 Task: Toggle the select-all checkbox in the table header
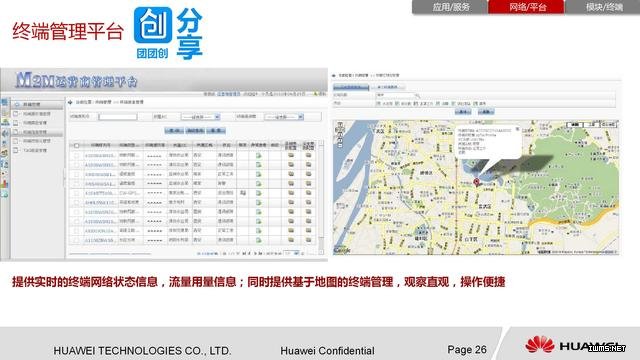coord(77,145)
